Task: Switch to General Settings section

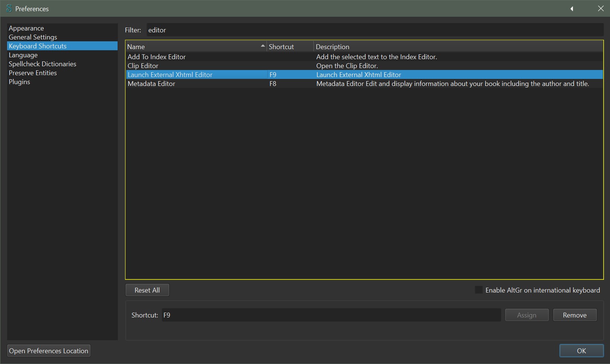Action: pyautogui.click(x=33, y=37)
